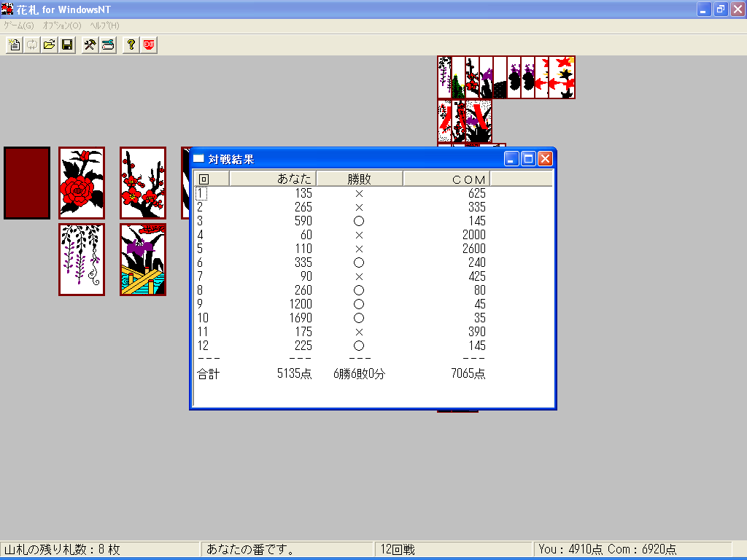Click the card hand toolbar icon
The image size is (747, 560).
tap(108, 44)
